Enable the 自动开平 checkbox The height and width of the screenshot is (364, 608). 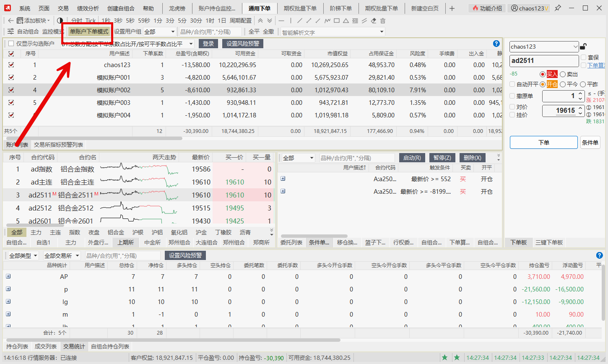(512, 84)
